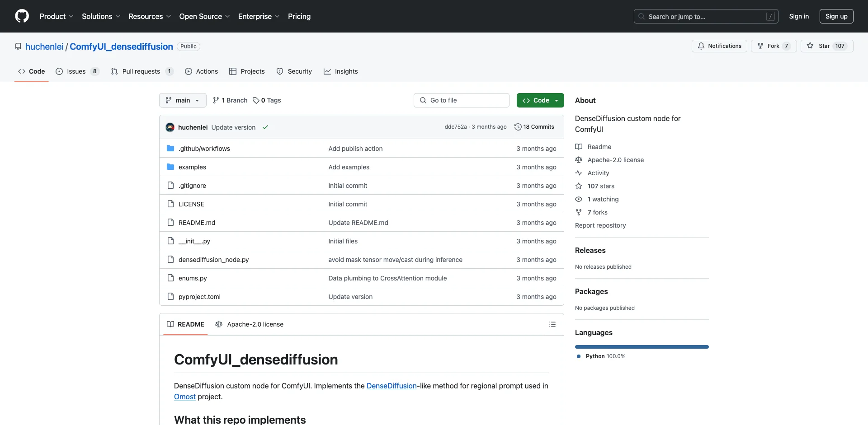This screenshot has width=868, height=425.
Task: Click the Sign in link
Action: 799,16
